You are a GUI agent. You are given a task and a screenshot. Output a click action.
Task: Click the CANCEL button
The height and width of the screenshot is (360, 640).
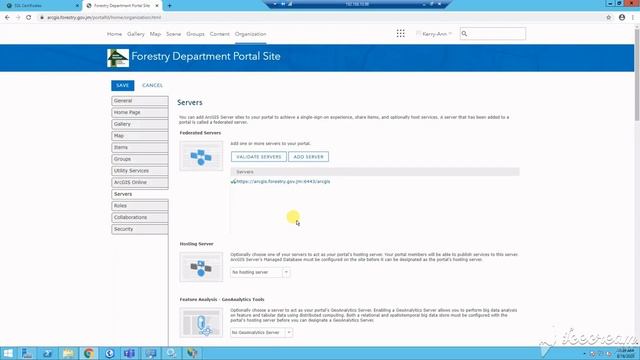[152, 85]
